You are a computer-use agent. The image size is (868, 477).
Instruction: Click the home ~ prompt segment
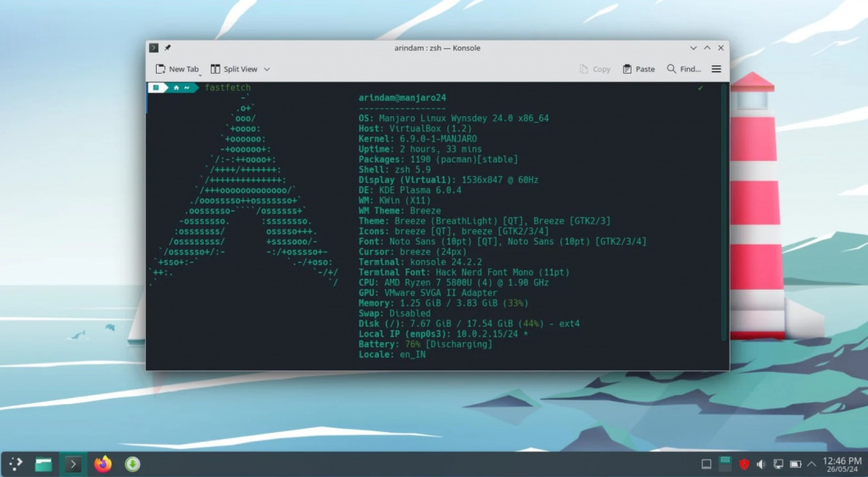pyautogui.click(x=181, y=87)
